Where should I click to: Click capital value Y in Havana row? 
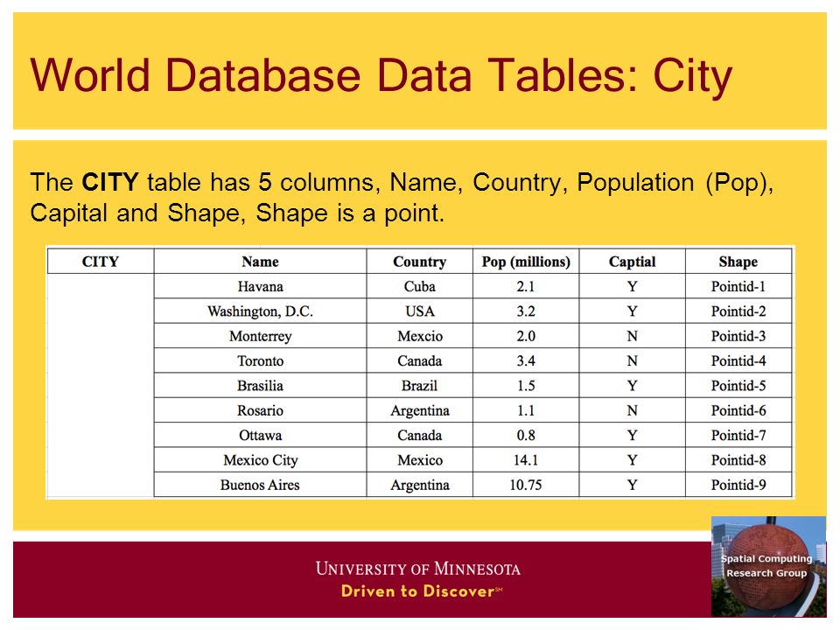(632, 287)
